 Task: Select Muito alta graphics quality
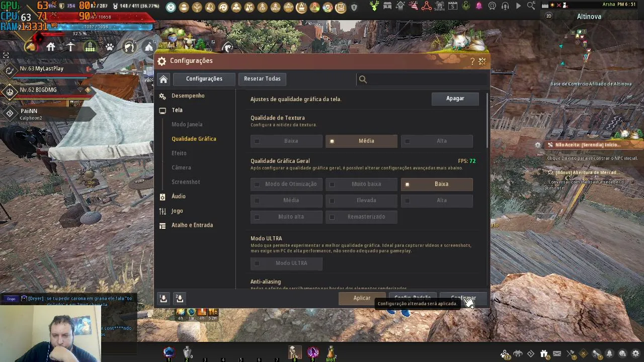coord(286,217)
